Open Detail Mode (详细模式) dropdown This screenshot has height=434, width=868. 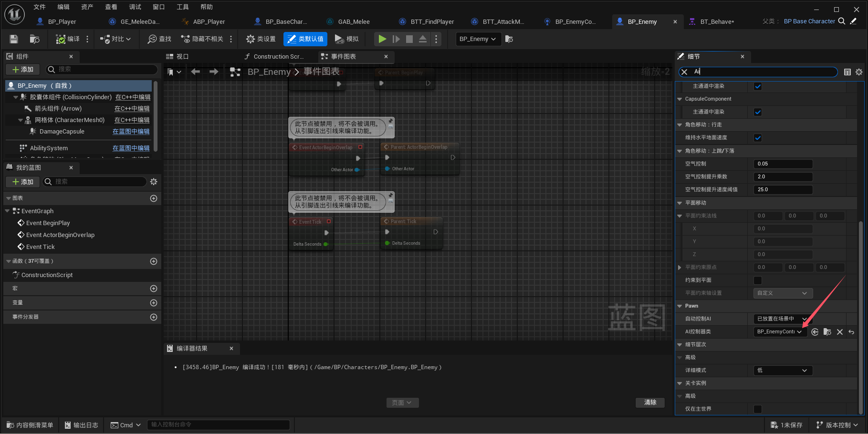pos(783,371)
